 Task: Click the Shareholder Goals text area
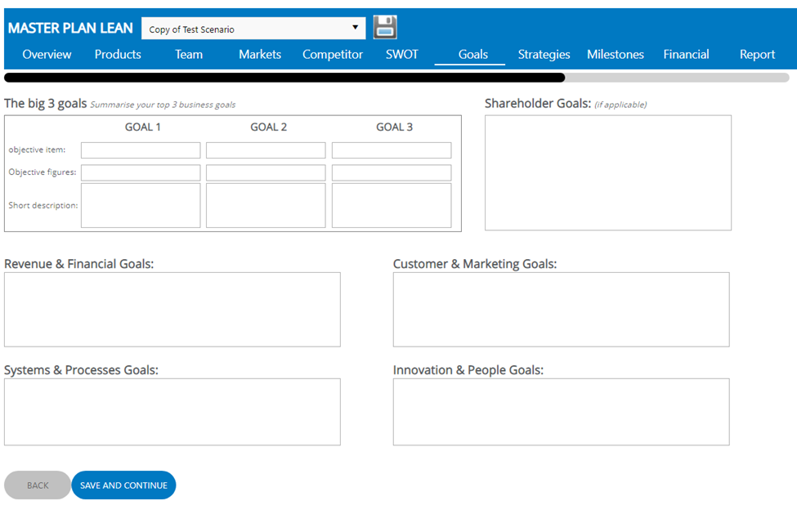(607, 172)
